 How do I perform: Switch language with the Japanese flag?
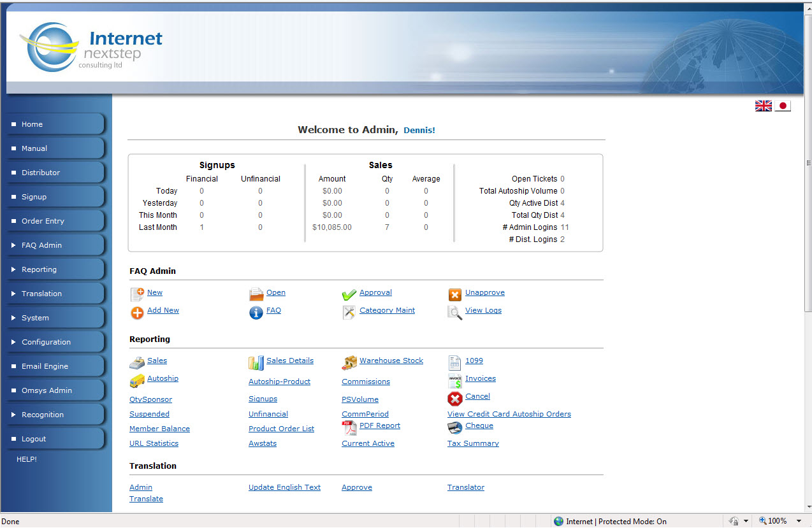click(x=783, y=106)
